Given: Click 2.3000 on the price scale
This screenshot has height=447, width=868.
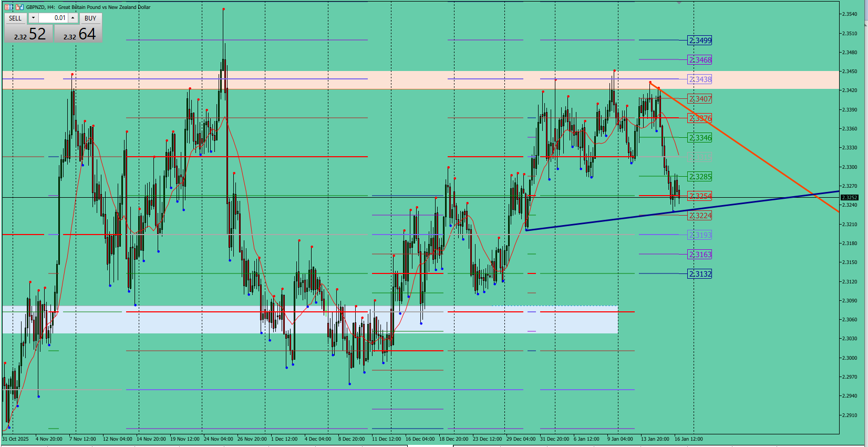Looking at the screenshot, I should pos(850,358).
